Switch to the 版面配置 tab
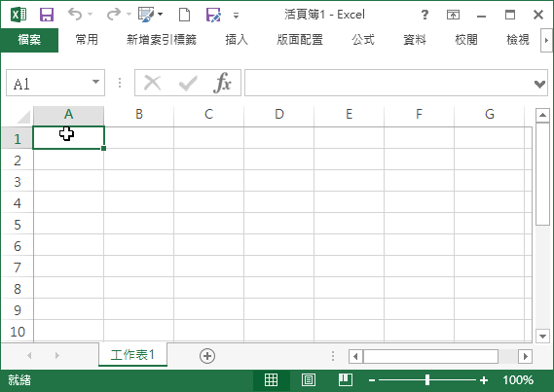 pos(300,40)
